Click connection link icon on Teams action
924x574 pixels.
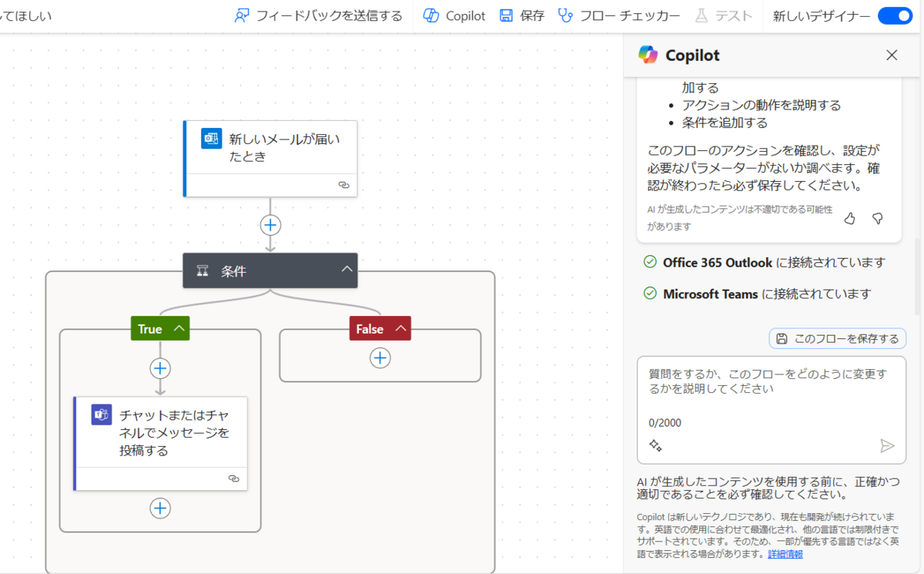point(234,478)
